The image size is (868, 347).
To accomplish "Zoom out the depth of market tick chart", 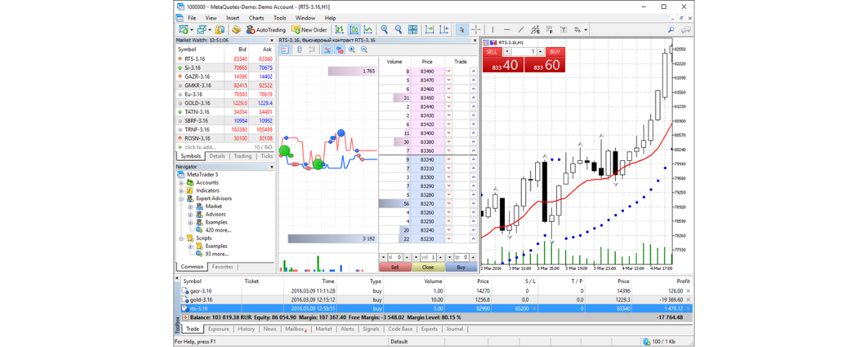I will tap(365, 49).
